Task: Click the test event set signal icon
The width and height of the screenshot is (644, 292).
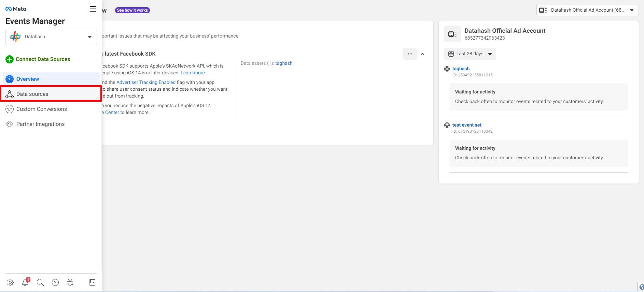Action: (x=447, y=125)
